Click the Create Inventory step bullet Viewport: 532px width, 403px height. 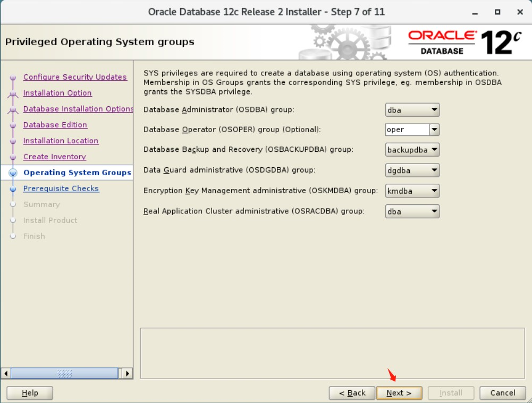click(x=13, y=157)
